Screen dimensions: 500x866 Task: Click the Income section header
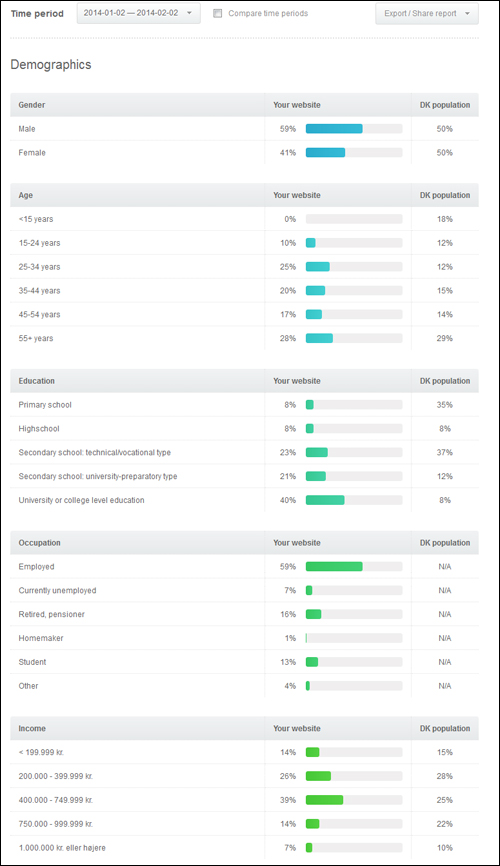(32, 728)
